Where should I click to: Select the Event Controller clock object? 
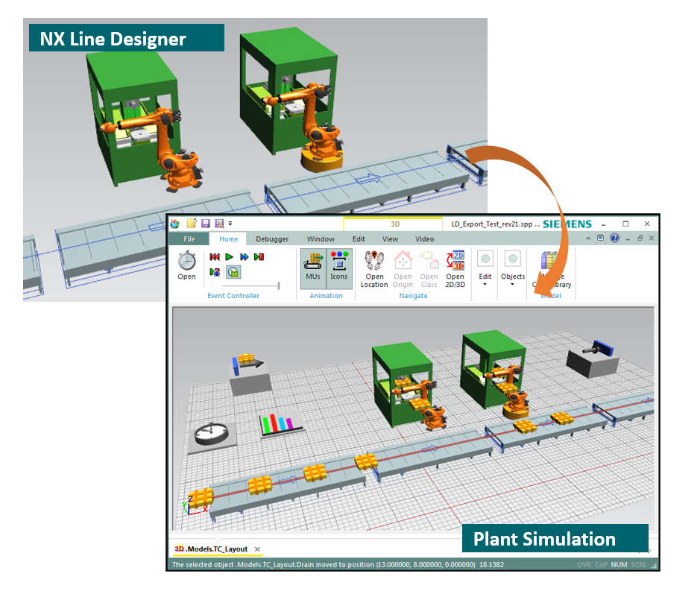(212, 435)
